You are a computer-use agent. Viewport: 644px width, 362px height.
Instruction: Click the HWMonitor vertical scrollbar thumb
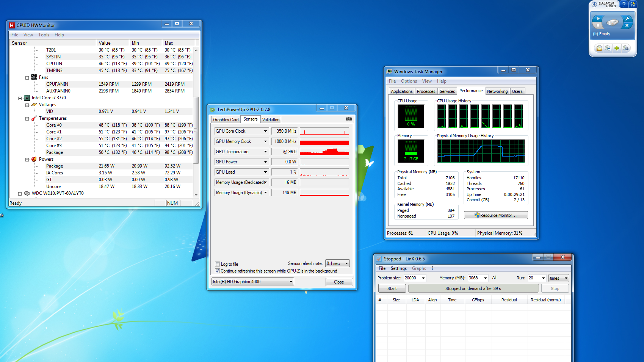[196, 130]
